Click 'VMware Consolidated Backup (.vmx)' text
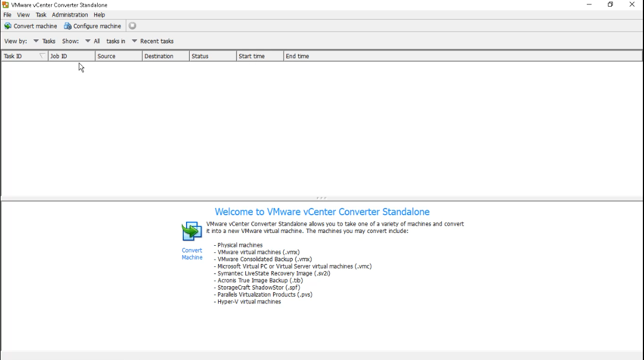 [x=265, y=260]
